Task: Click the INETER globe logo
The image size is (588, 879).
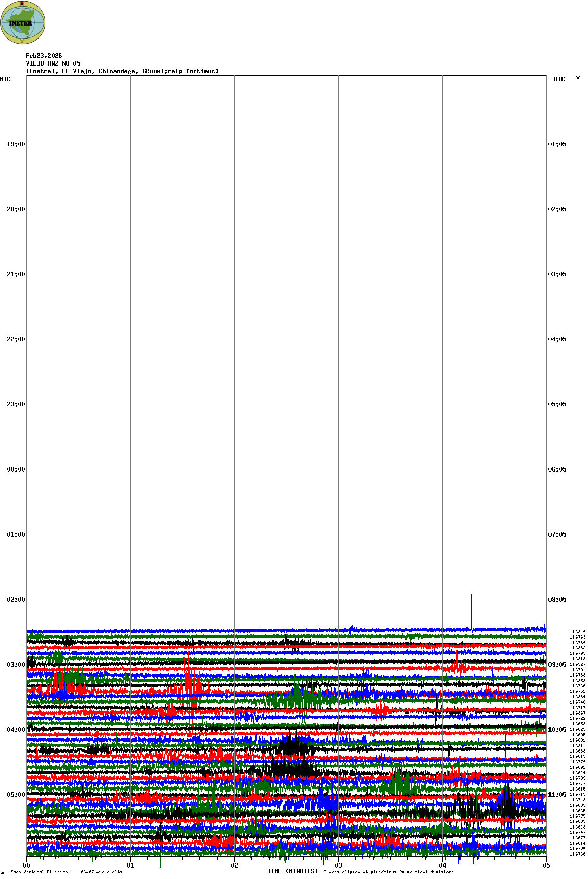Action: (22, 22)
